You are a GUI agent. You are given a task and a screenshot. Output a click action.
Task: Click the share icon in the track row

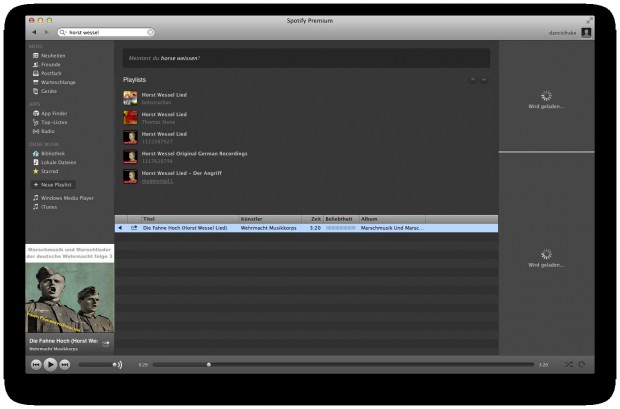(134, 228)
